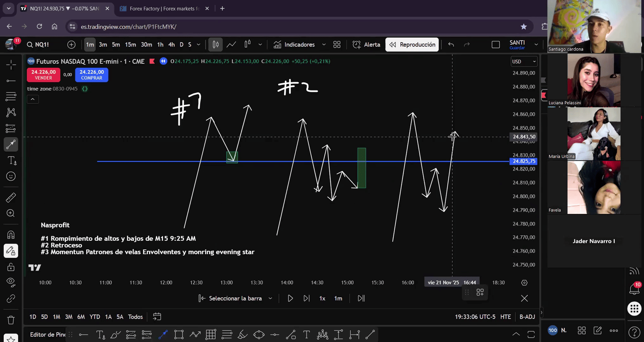Click the trash remove-drawings icon
This screenshot has height=342, width=644.
click(11, 320)
